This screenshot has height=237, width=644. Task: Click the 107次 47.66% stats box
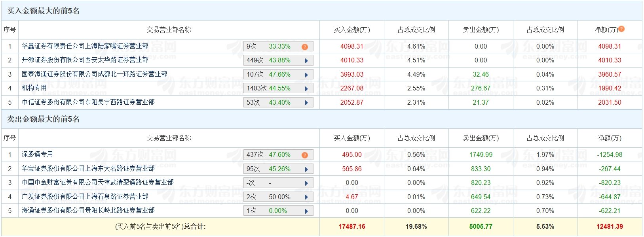(278, 75)
